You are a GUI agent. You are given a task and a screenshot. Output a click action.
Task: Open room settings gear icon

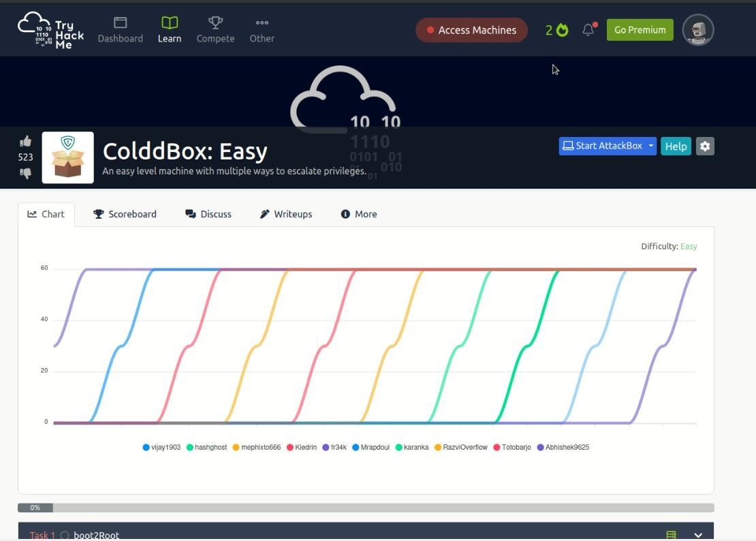[705, 146]
